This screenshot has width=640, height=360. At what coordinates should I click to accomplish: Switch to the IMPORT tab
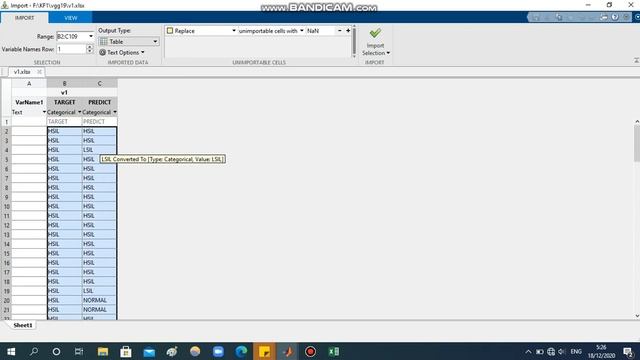pos(24,18)
